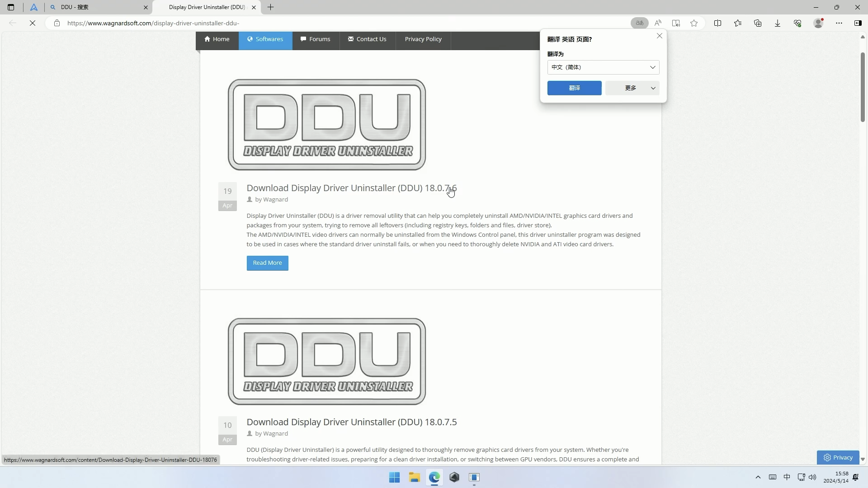This screenshot has width=868, height=488.
Task: Toggle split screen view in toolbar
Action: pos(718,23)
